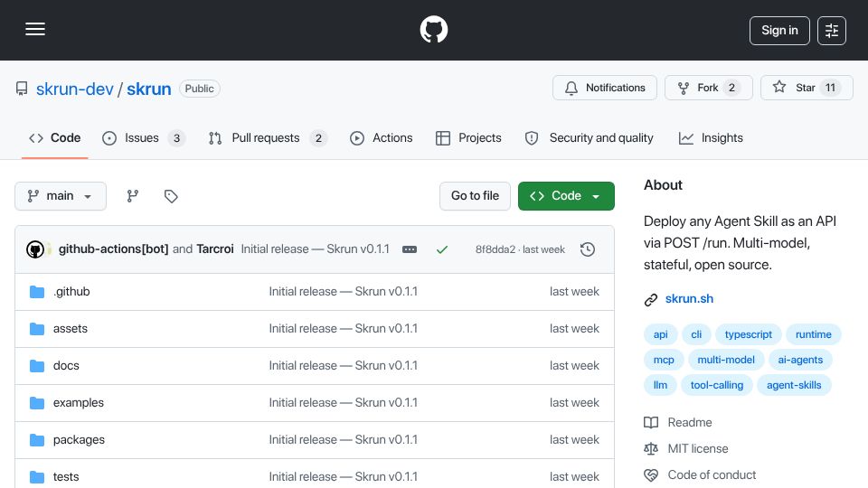Open the Pull requests tab
The width and height of the screenshot is (868, 488).
coord(268,137)
